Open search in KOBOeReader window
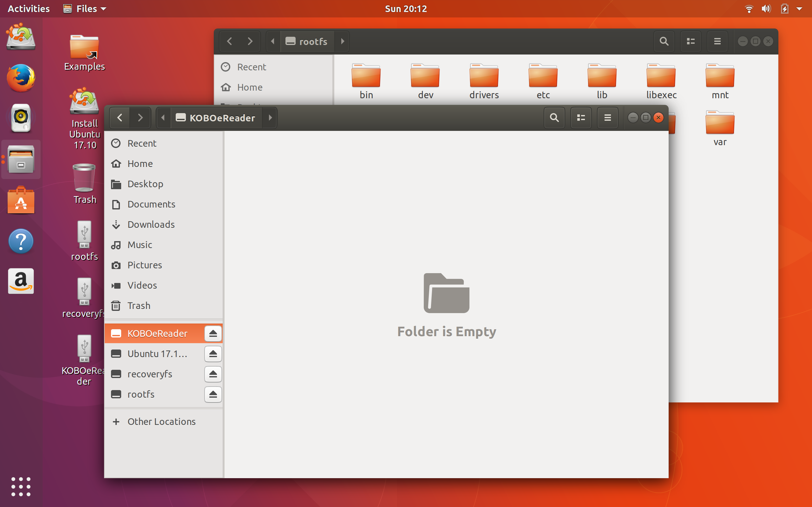This screenshot has width=812, height=507. [x=554, y=118]
